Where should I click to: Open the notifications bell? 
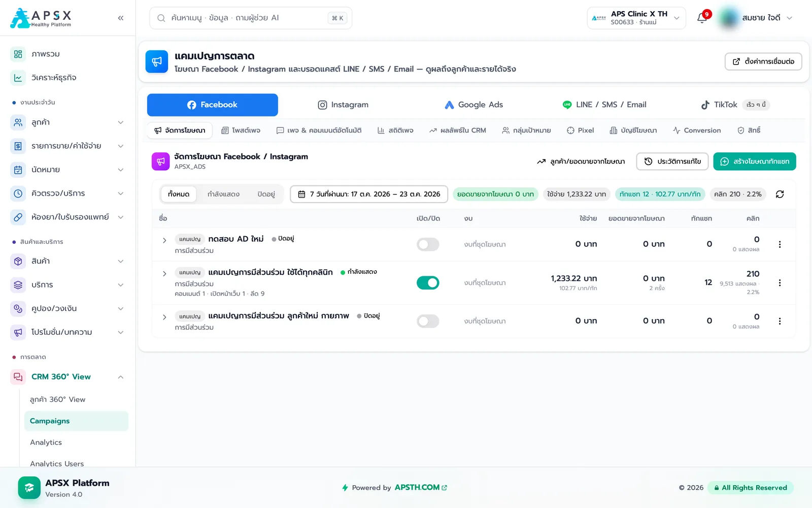(x=702, y=18)
